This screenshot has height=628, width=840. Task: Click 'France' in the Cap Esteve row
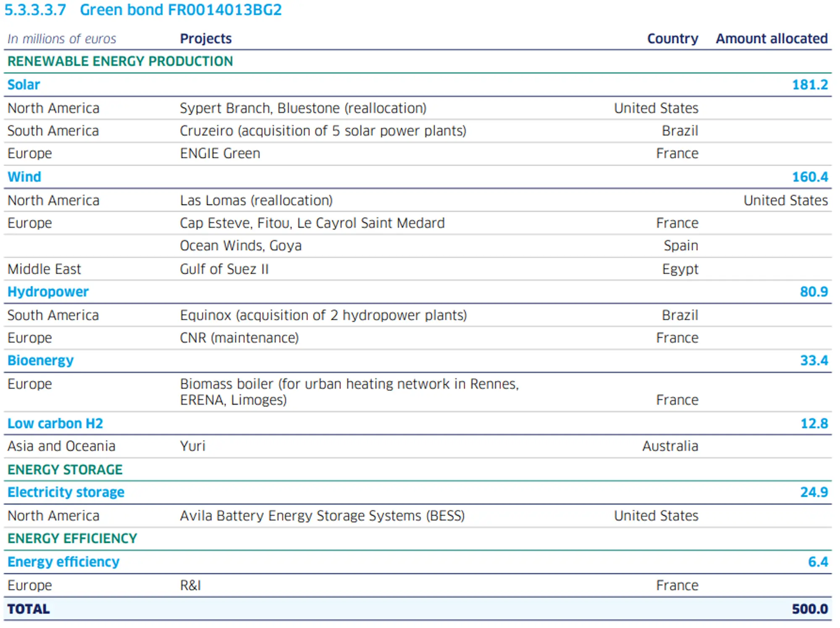[x=677, y=223]
